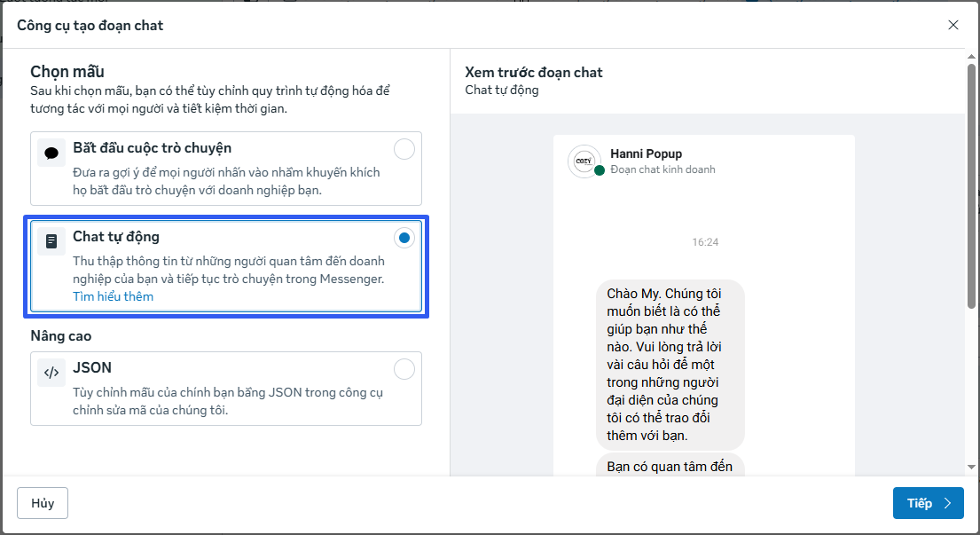The width and height of the screenshot is (980, 535).
Task: Open the Tìm hiểu thêm link
Action: coord(113,296)
